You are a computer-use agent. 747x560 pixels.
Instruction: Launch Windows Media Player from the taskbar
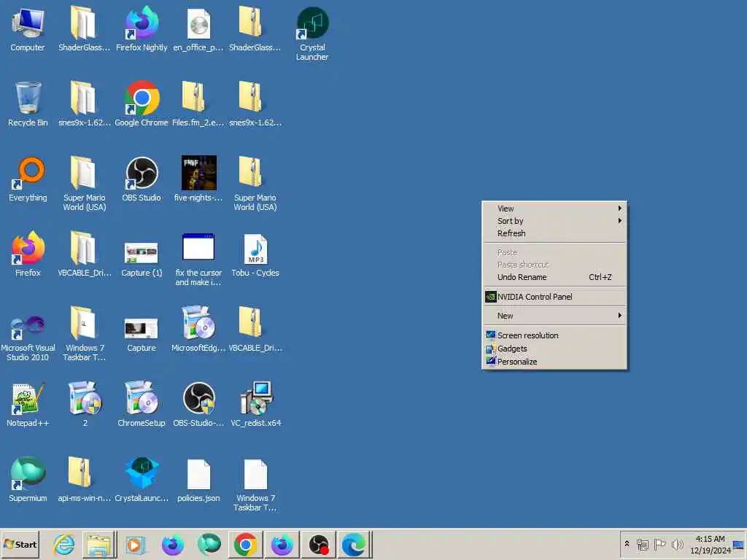coord(135,544)
